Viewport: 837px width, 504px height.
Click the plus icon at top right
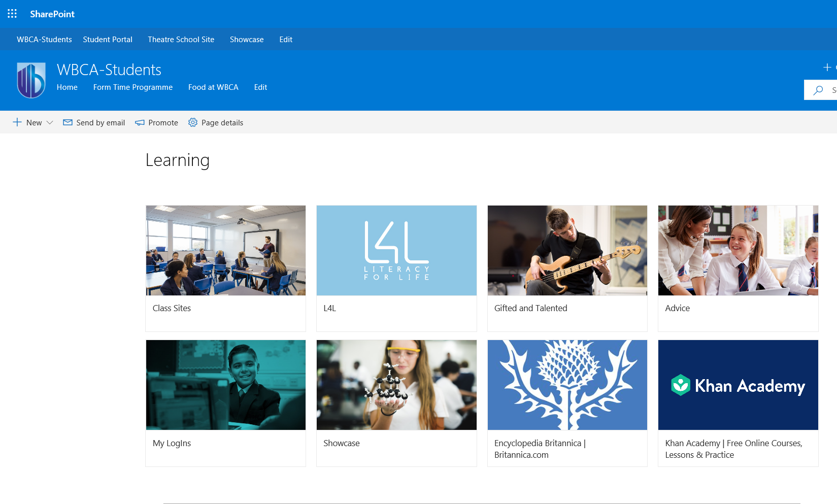point(827,68)
